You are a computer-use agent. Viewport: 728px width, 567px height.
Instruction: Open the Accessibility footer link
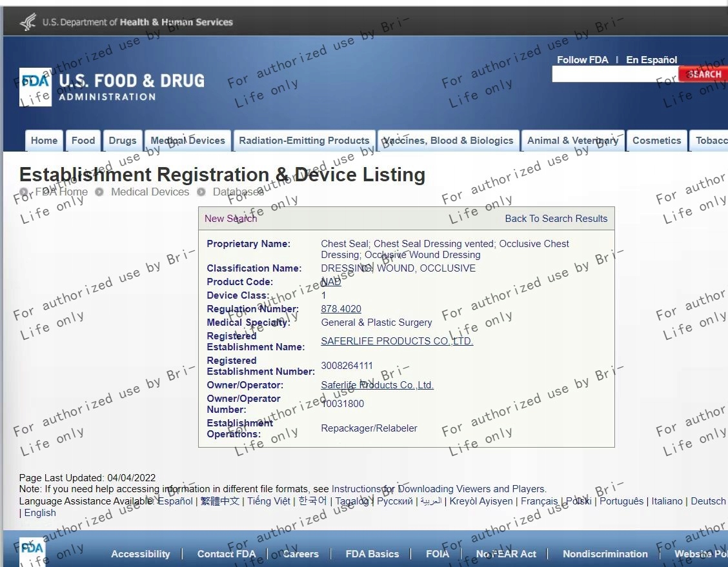(x=141, y=554)
